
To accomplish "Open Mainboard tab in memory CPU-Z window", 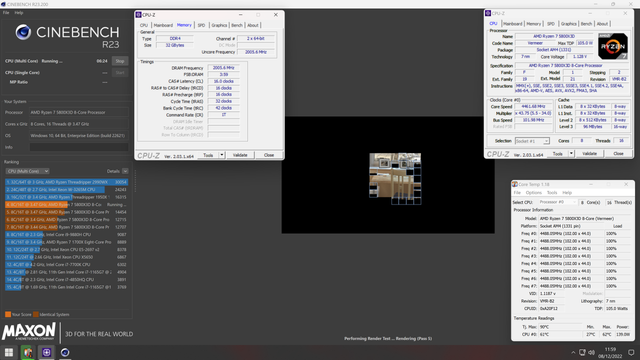I will pos(163,25).
